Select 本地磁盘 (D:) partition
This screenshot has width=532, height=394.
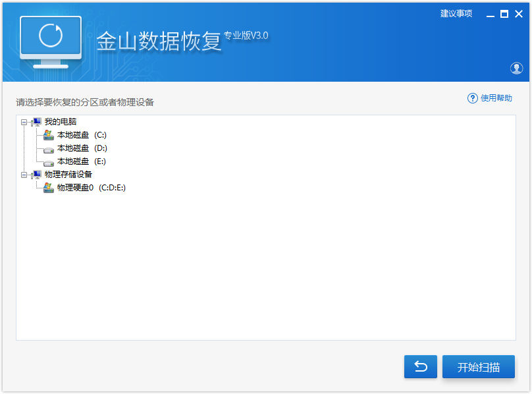click(x=82, y=148)
